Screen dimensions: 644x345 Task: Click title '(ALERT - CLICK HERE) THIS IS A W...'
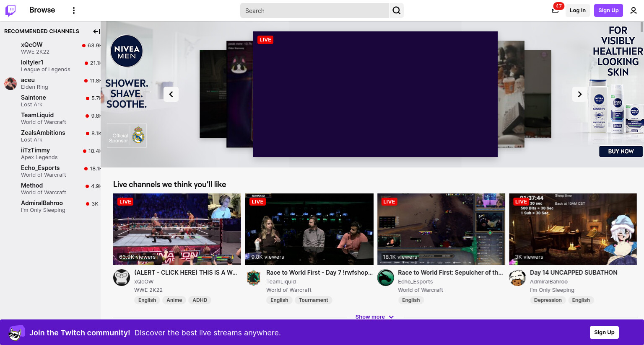[x=186, y=273]
